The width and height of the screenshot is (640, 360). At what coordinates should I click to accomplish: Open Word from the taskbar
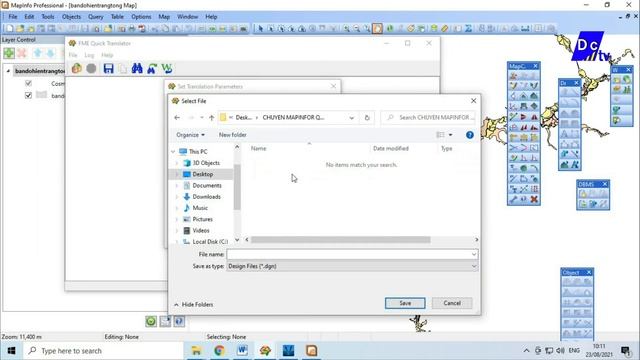pos(242,351)
